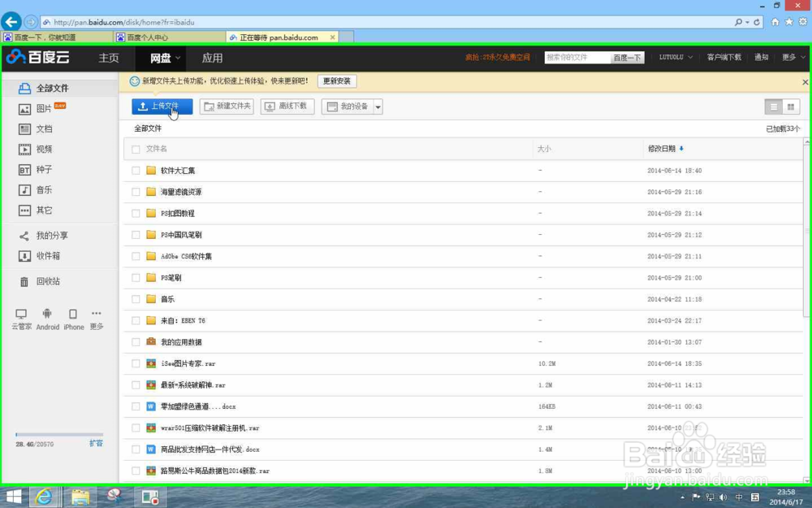Expand the 网盘 dropdown arrow
Screen dimensions: 812x508
point(178,58)
